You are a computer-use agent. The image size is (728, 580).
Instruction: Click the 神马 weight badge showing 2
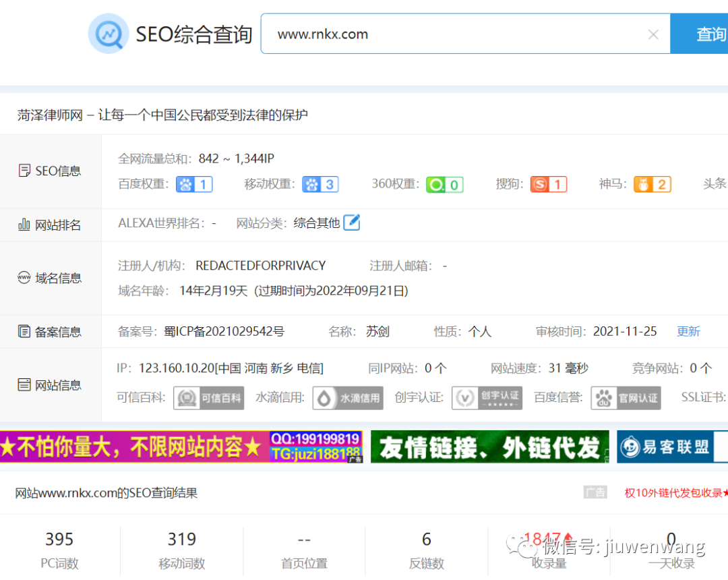[x=653, y=184]
